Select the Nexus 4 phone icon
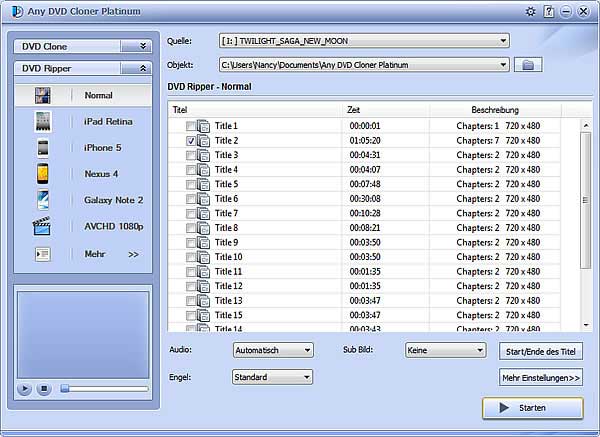Viewport: 600px width, 437px height. (42, 174)
